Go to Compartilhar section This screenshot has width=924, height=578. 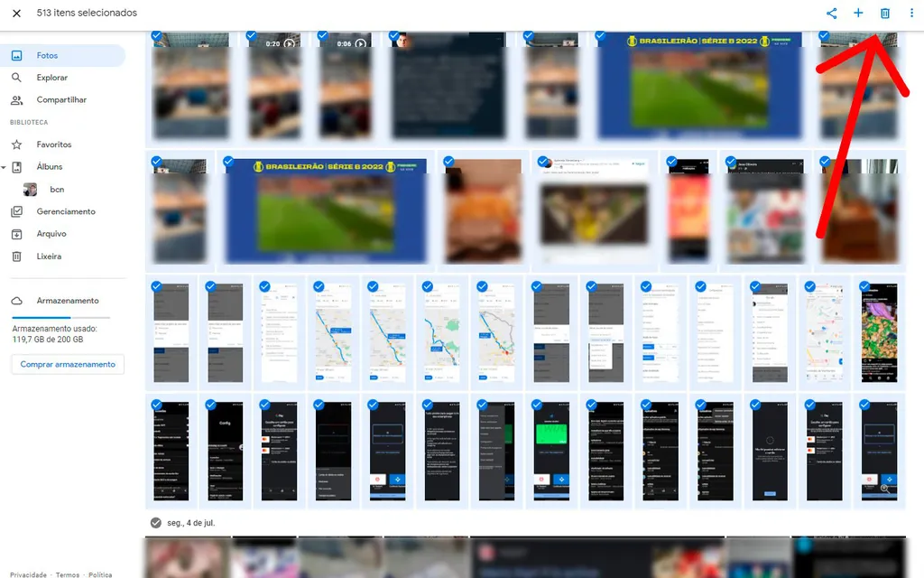61,100
